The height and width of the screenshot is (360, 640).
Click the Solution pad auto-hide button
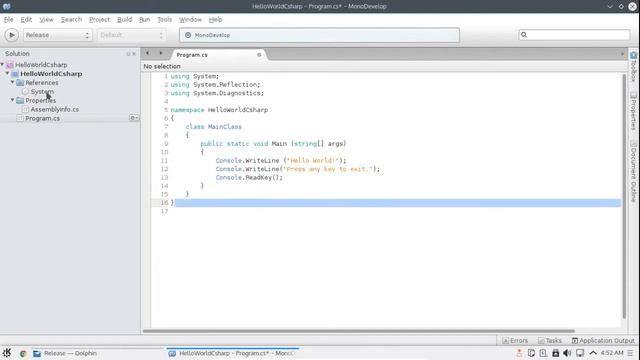coord(128,54)
